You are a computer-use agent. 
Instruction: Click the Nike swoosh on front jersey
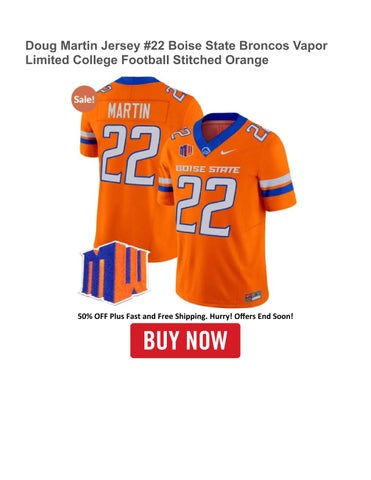(229, 151)
